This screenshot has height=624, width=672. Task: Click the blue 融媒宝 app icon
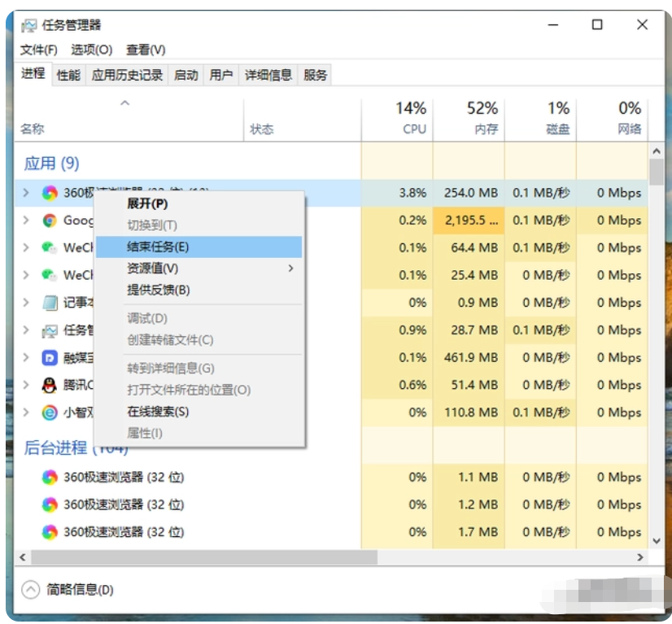tap(50, 357)
